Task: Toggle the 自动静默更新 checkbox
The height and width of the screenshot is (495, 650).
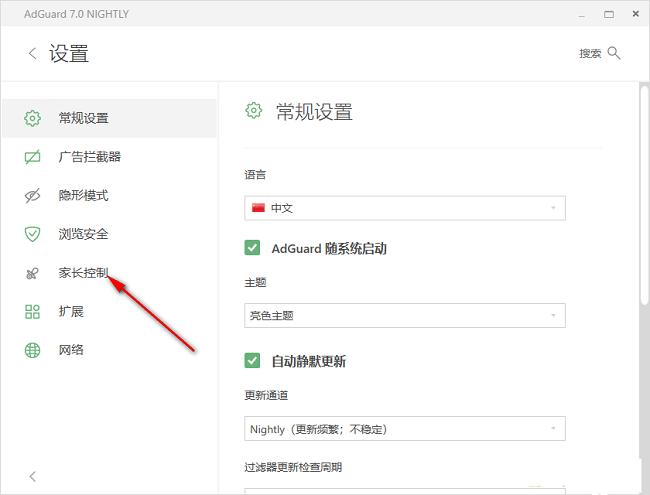Action: 253,361
